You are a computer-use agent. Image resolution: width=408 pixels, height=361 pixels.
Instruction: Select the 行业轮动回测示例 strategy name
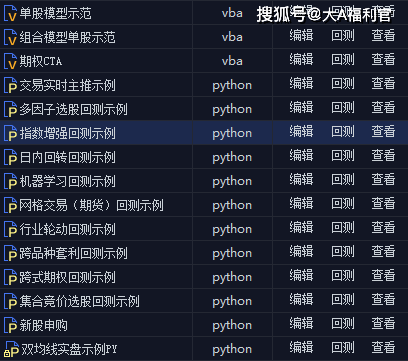pyautogui.click(x=67, y=229)
